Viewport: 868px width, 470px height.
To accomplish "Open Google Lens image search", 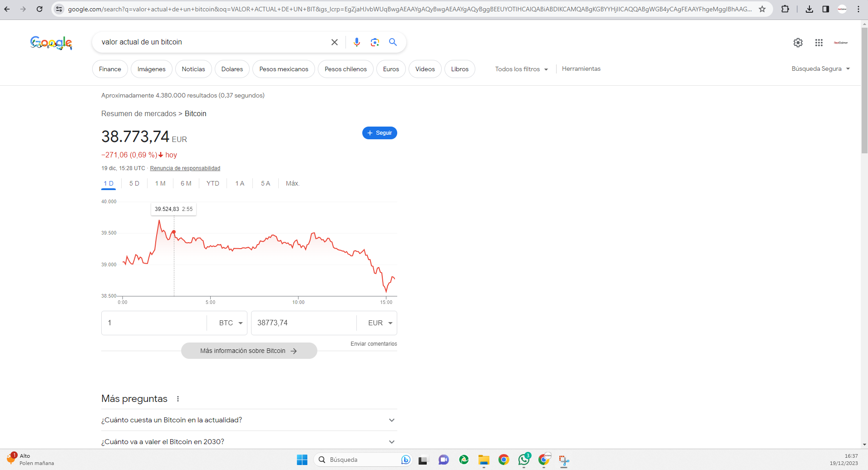I will click(375, 42).
